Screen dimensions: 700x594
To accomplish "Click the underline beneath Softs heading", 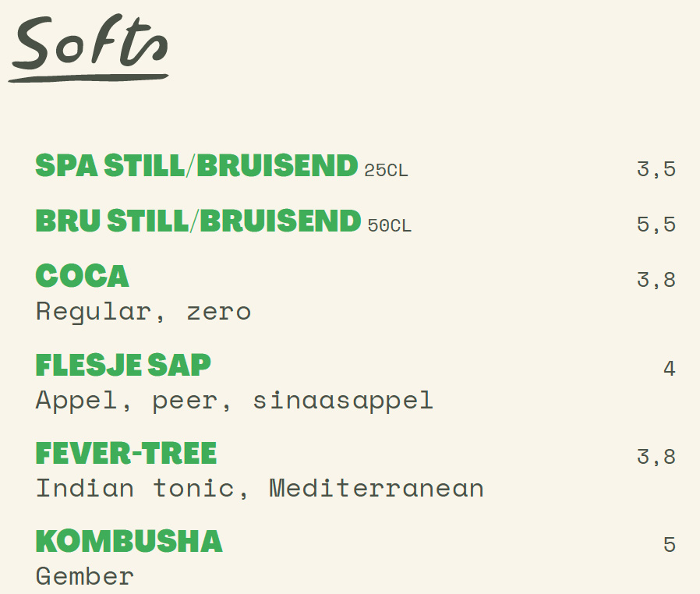I will click(88, 78).
